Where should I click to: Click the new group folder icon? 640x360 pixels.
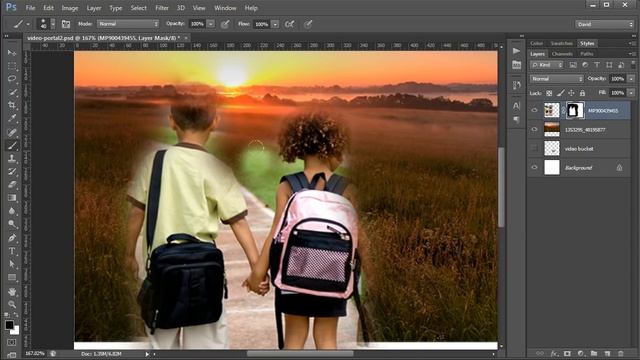click(x=594, y=353)
